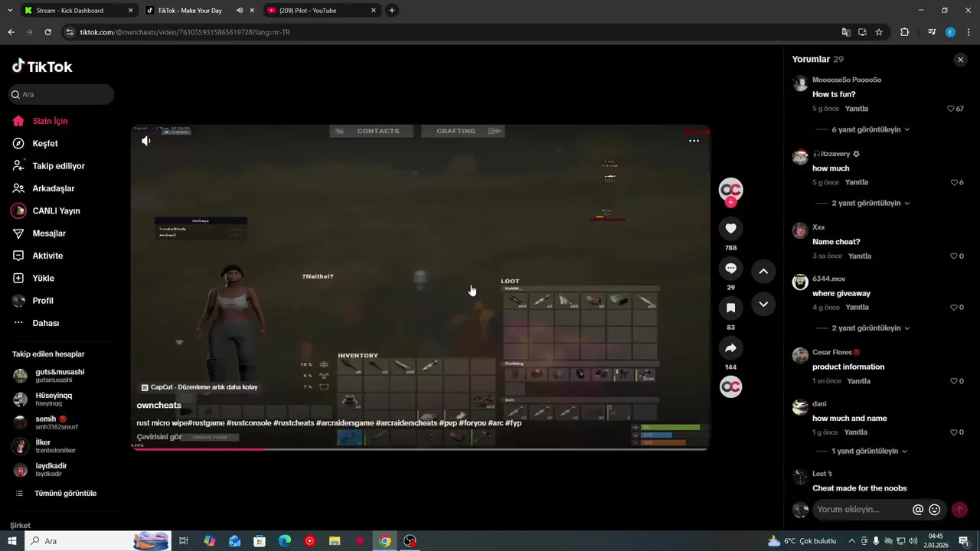This screenshot has height=551, width=980.
Task: Seek on the video progress bar
Action: (x=420, y=448)
